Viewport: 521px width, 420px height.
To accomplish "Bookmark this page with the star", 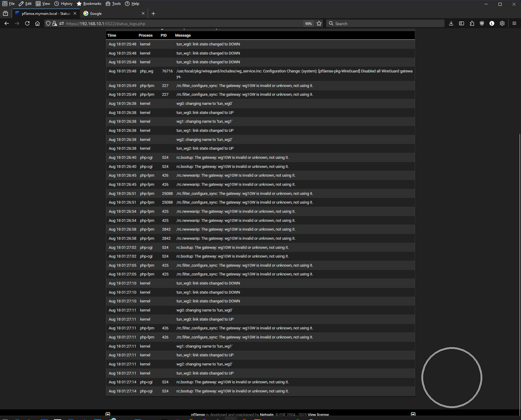I will pos(319,24).
